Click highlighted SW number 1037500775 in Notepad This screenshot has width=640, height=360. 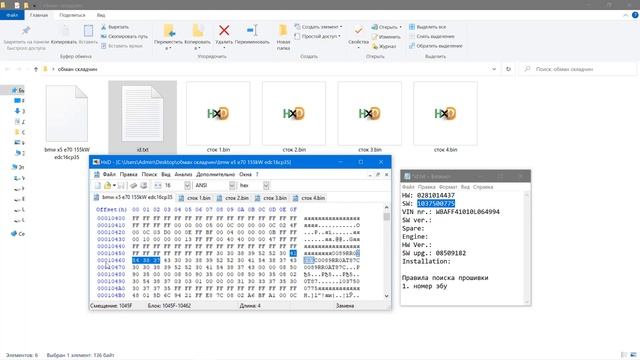pos(436,203)
